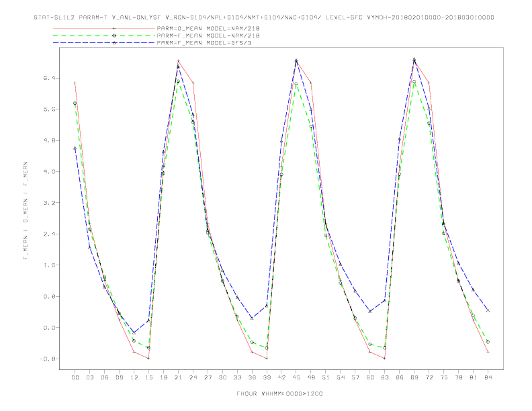This screenshot has height=411, width=532.
Task: Click the VYMDH date range in the title
Action: 430,17
